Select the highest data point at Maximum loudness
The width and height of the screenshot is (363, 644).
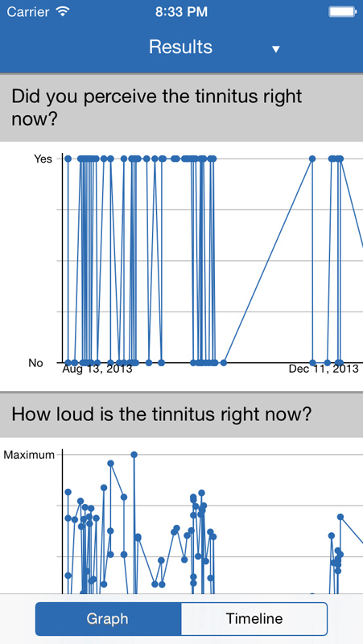tap(134, 455)
